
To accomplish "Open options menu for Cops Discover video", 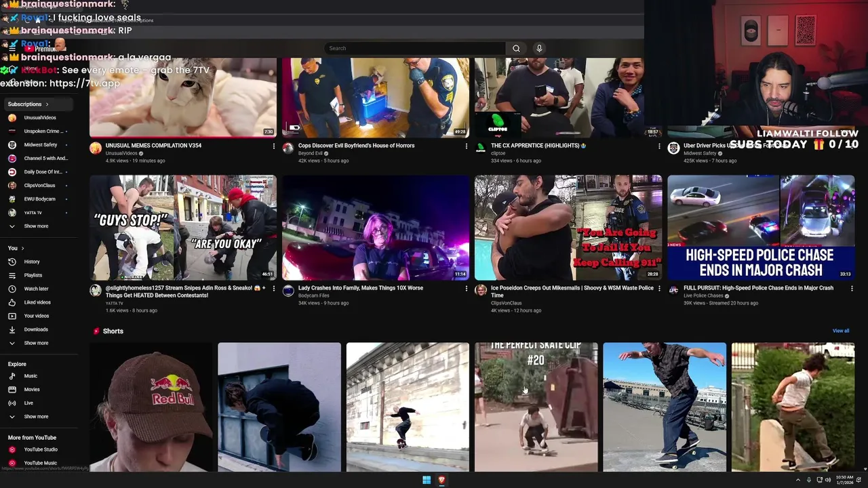I will (x=466, y=146).
